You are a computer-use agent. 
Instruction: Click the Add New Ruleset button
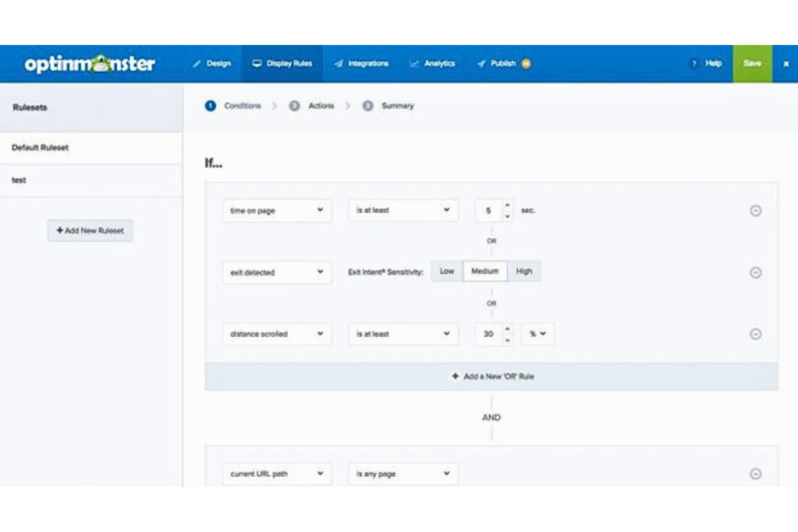click(90, 230)
